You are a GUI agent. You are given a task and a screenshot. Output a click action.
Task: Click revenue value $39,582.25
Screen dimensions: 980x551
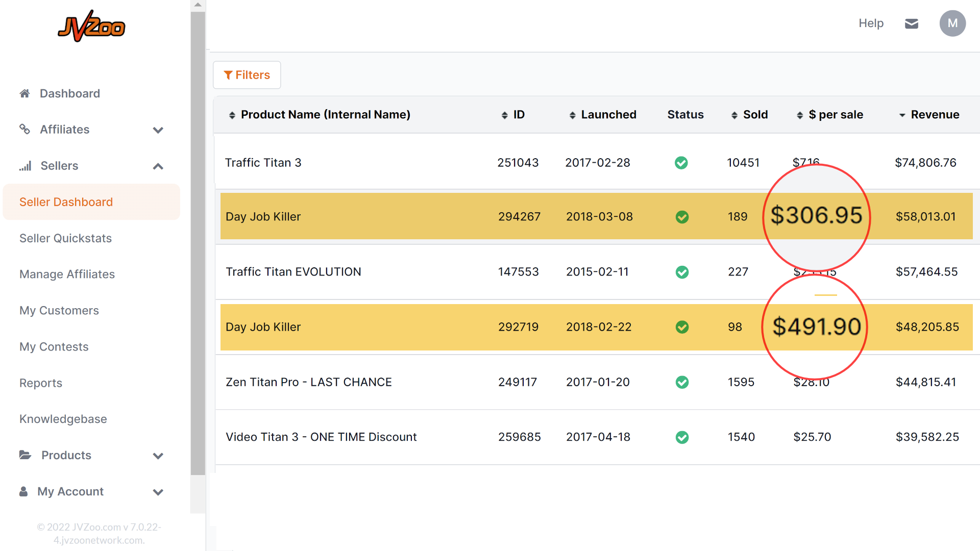tap(927, 437)
